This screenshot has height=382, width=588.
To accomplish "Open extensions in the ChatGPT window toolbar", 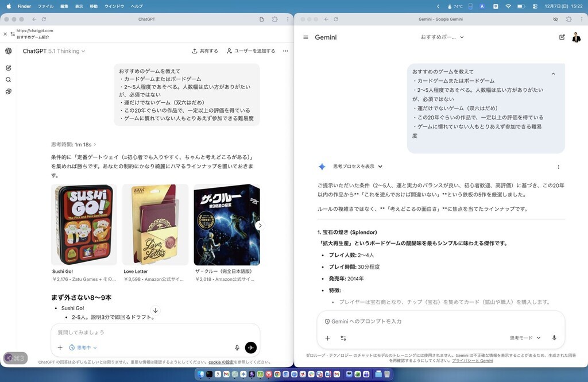I will (275, 19).
